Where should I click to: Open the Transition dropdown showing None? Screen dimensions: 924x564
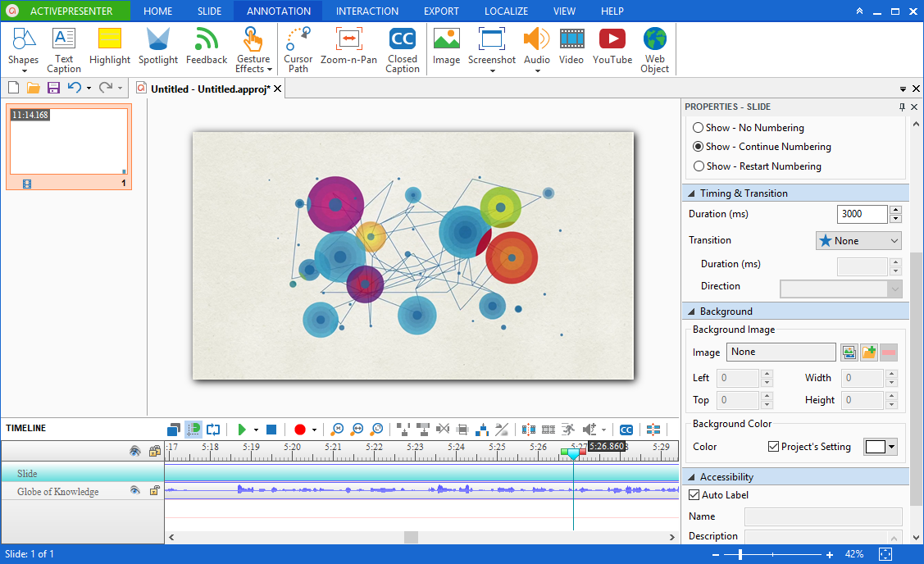click(858, 240)
